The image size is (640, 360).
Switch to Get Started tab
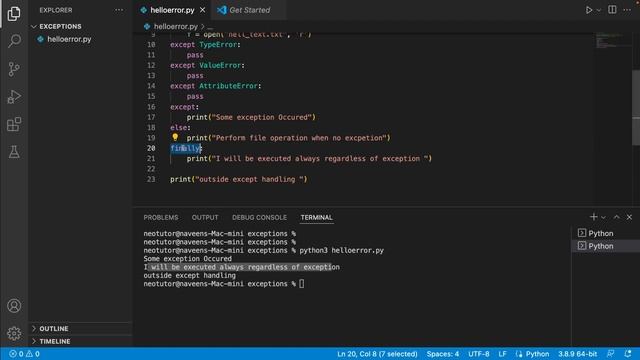(249, 10)
